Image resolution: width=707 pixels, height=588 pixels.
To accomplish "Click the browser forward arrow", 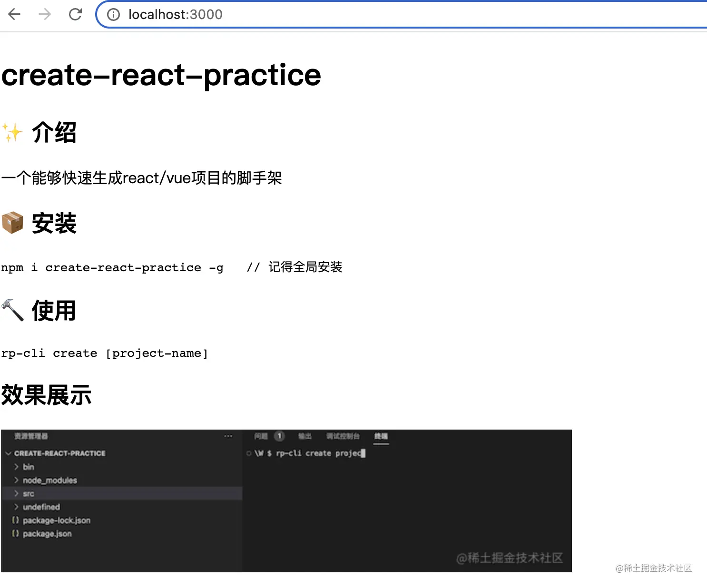I will [45, 14].
